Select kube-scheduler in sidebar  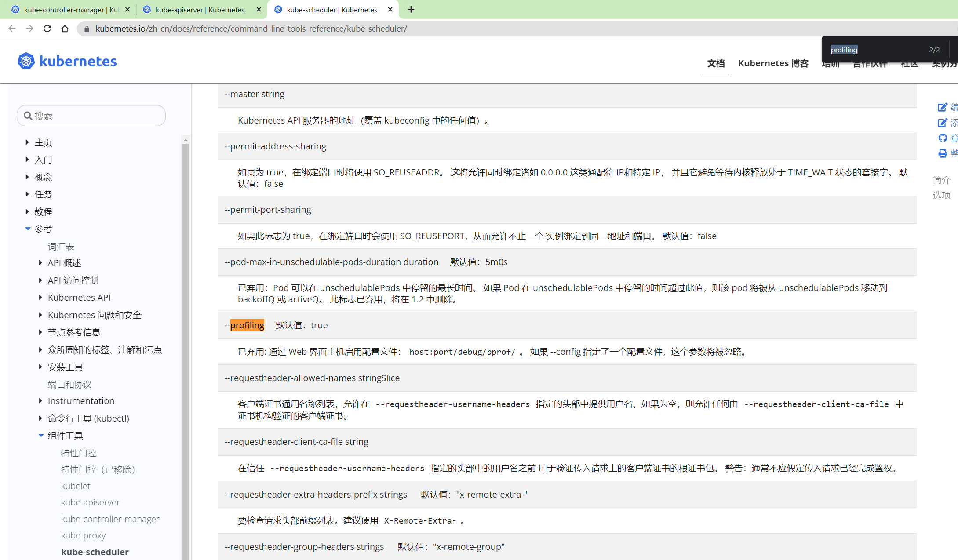(95, 552)
